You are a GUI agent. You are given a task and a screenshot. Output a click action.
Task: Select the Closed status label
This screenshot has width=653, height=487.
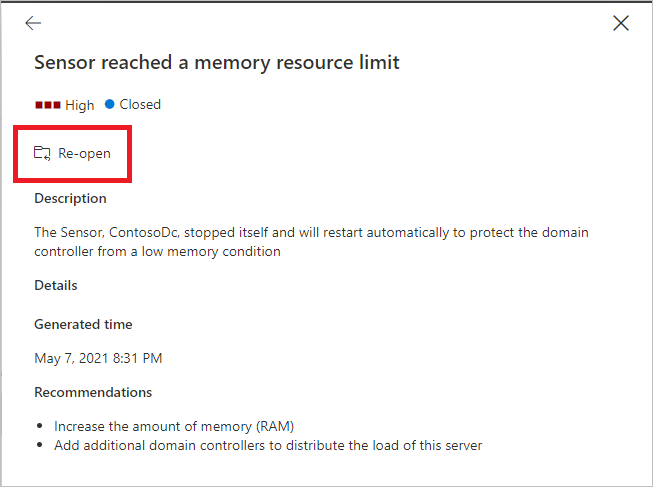point(140,104)
